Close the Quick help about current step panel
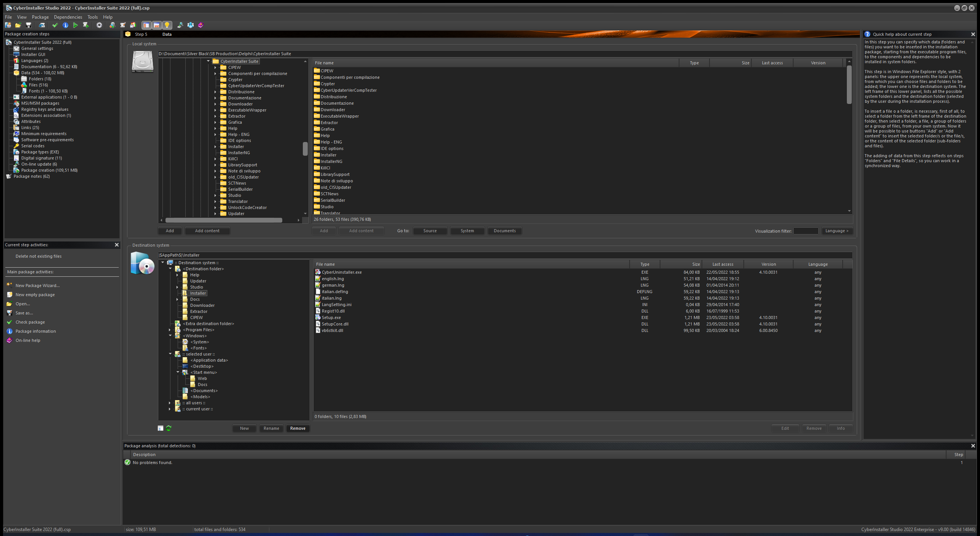The width and height of the screenshot is (980, 536). point(973,34)
